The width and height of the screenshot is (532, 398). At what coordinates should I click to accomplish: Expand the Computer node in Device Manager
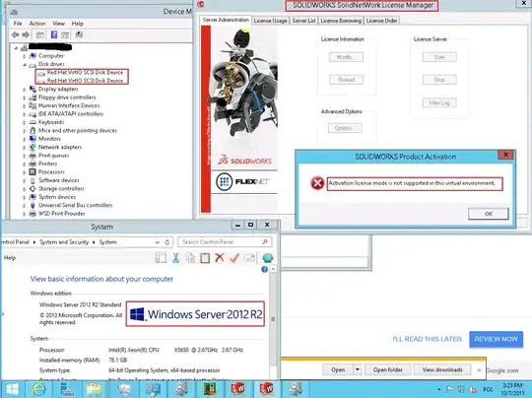24,56
